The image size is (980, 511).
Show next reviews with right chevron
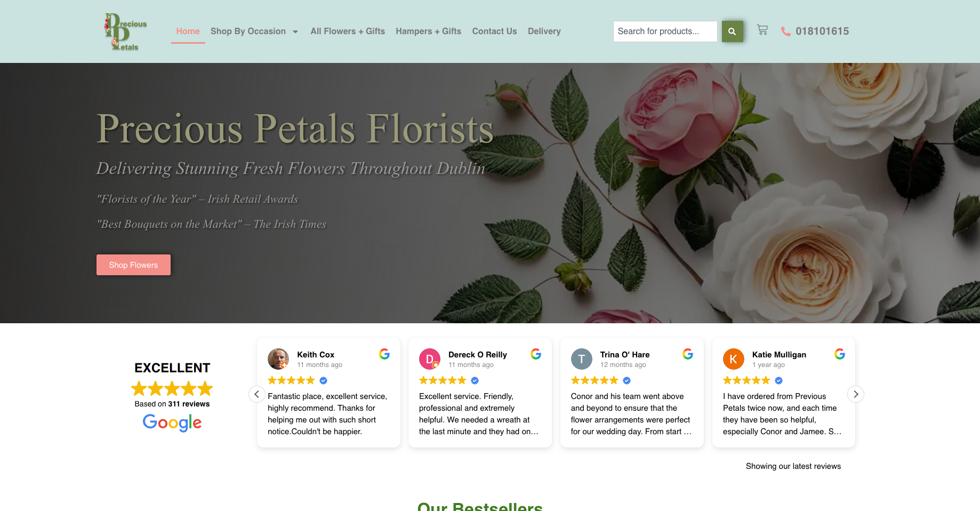click(856, 394)
